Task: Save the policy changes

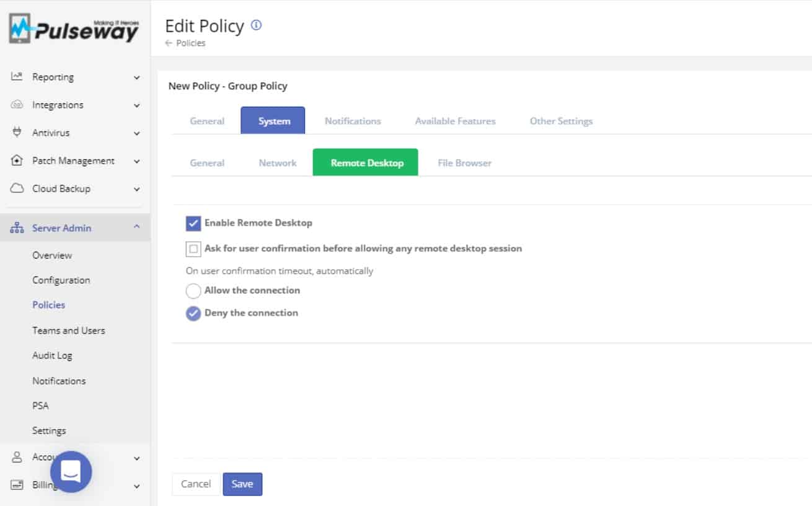Action: (x=242, y=484)
